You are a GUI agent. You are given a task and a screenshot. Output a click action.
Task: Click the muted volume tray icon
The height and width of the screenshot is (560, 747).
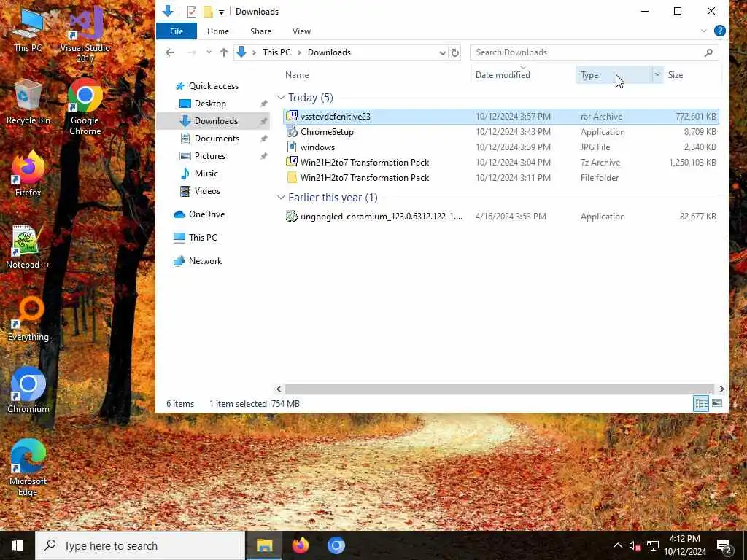[635, 545]
